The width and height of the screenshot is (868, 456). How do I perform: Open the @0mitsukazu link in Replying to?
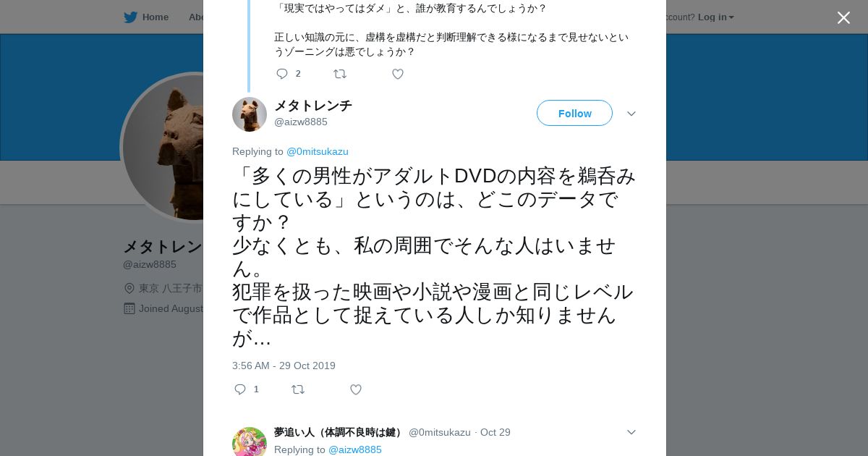[x=318, y=151]
